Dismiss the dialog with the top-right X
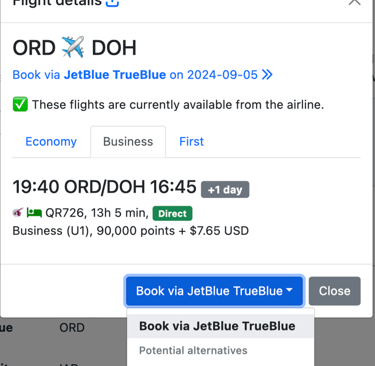 354,2
